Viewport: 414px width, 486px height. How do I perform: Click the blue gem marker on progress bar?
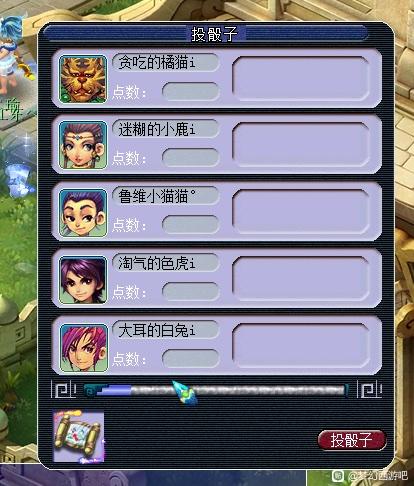point(184,392)
